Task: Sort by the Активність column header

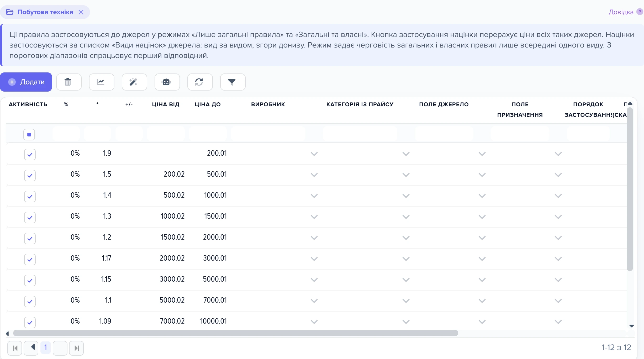Action: (28, 104)
